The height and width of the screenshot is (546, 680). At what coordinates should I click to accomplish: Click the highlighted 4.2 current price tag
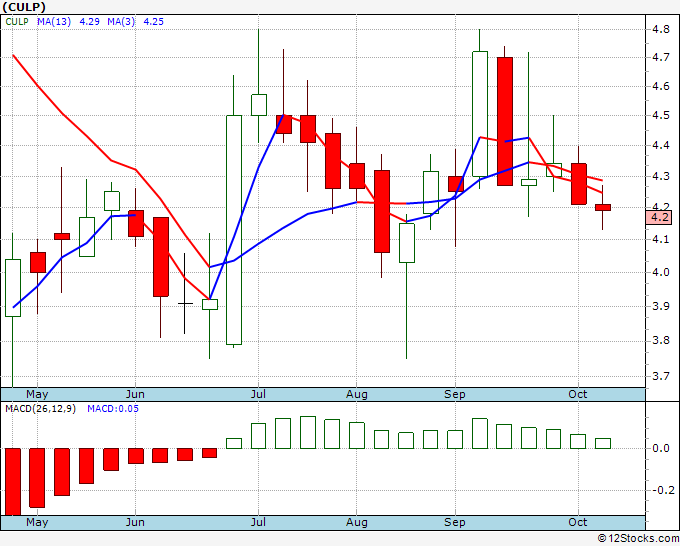click(659, 217)
